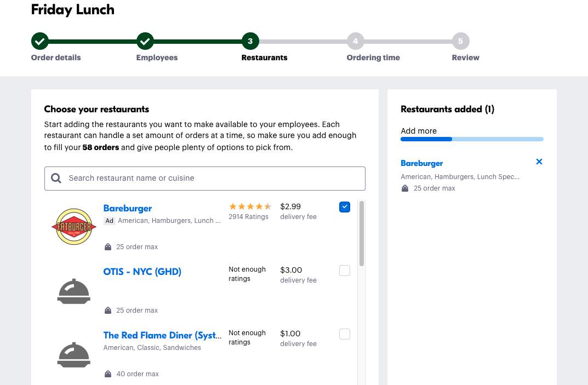Open the Bareburger restaurant link in list

127,208
